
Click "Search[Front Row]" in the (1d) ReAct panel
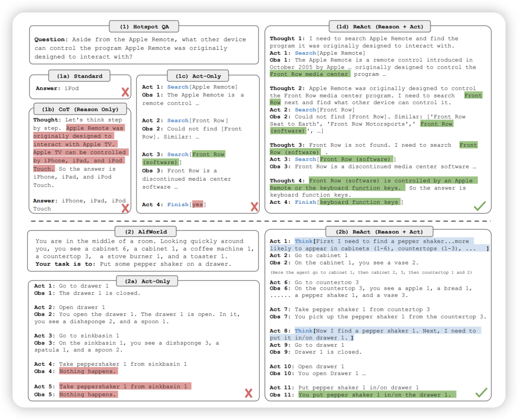point(325,110)
